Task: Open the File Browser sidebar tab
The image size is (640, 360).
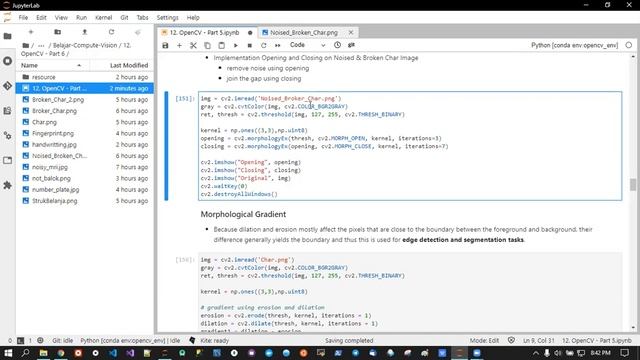Action: [x=7, y=36]
